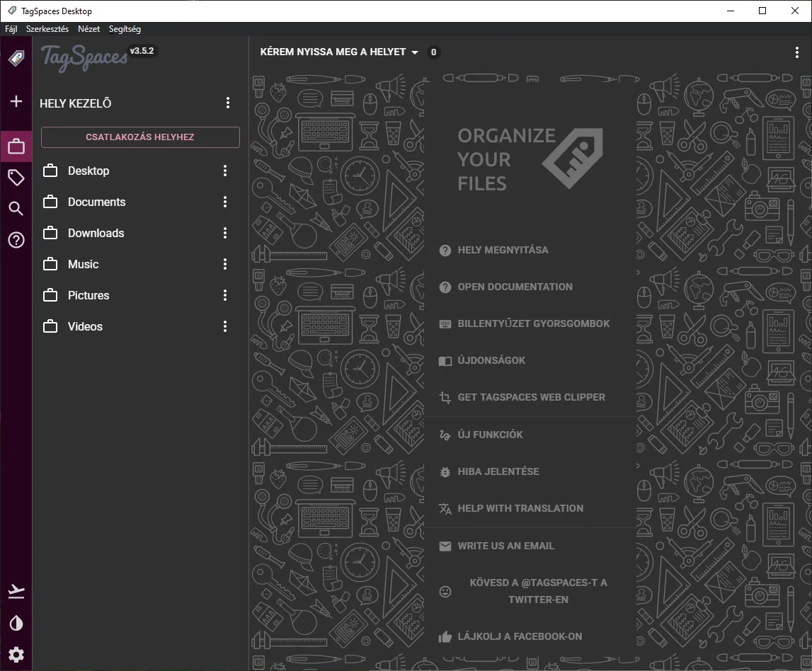Open HELY KEZELŐ more options menu
This screenshot has height=671, width=812.
(x=228, y=103)
